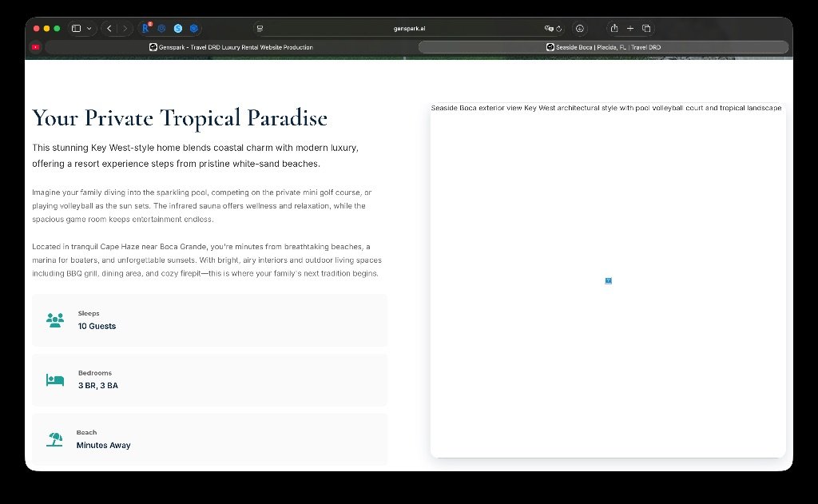Viewport: 818px width, 504px height.
Task: Expand the sidebar tab group dropdown chevron
Action: click(x=89, y=28)
